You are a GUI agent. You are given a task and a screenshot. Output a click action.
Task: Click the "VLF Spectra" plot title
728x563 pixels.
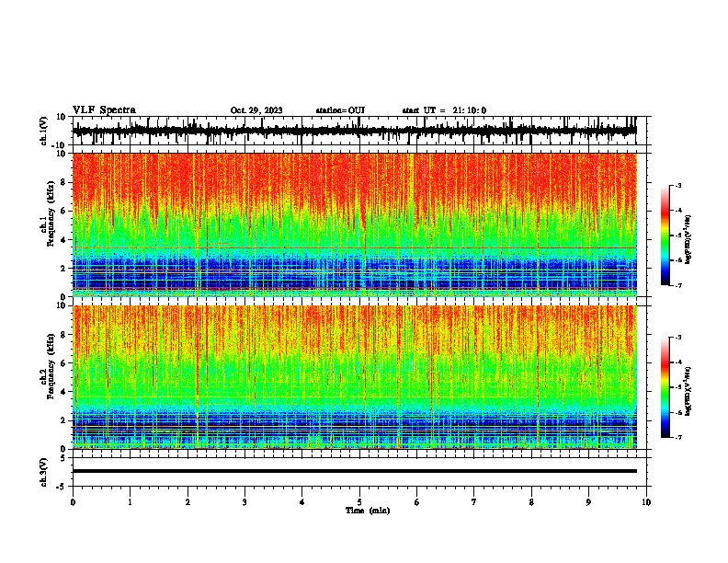[x=104, y=110]
